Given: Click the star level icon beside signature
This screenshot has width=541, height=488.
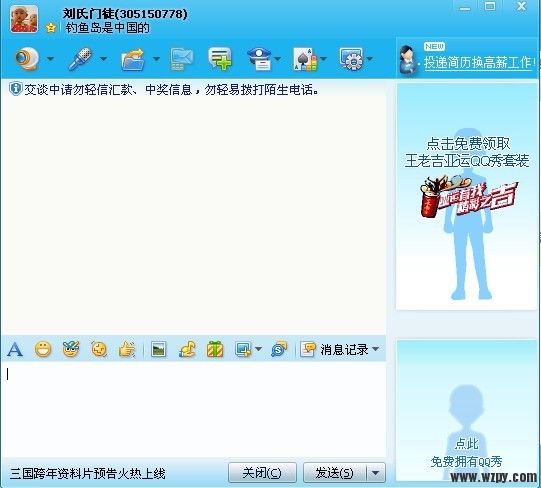Looking at the screenshot, I should [x=51, y=28].
